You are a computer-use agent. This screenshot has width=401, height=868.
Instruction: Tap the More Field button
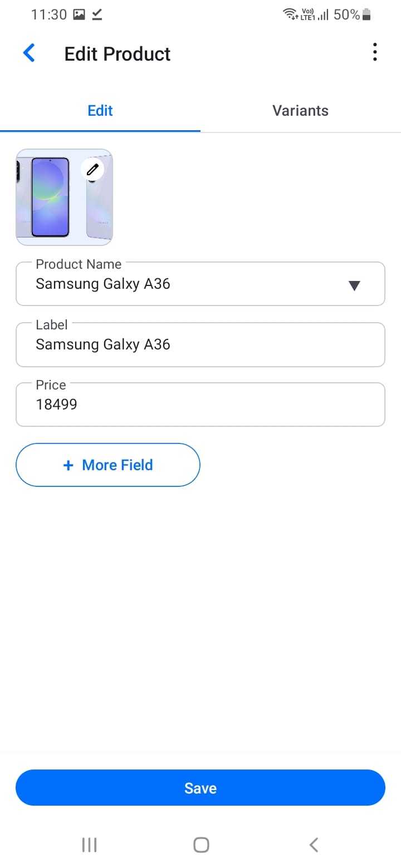(108, 465)
